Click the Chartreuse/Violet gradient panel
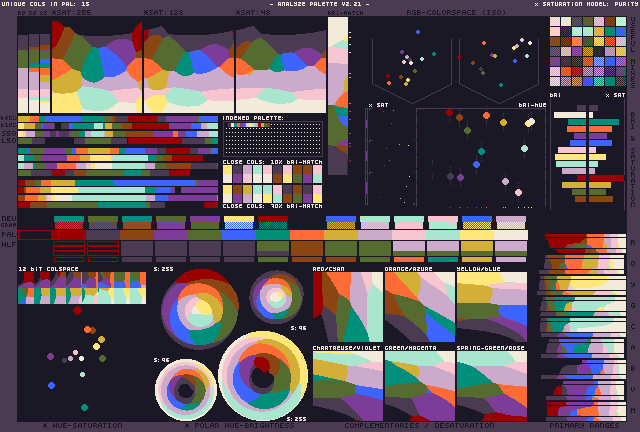The width and height of the screenshot is (640, 432). click(347, 386)
